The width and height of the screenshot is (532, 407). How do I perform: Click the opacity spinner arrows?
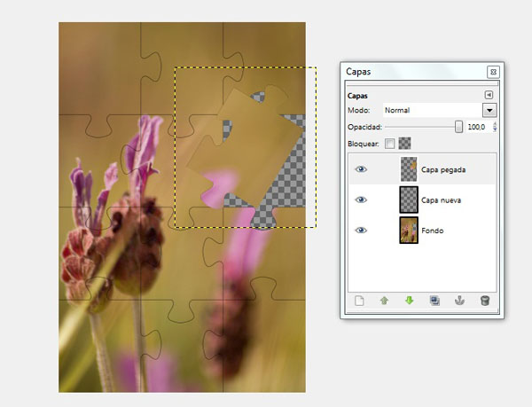[495, 127]
